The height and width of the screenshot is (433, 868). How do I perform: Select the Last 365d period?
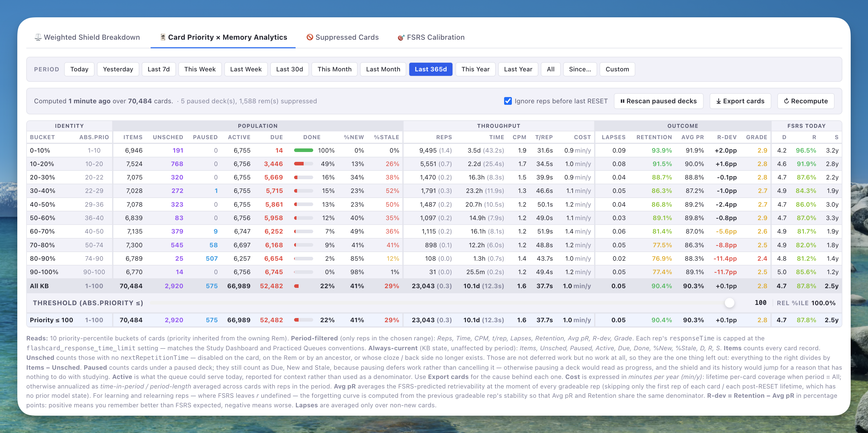coord(431,69)
